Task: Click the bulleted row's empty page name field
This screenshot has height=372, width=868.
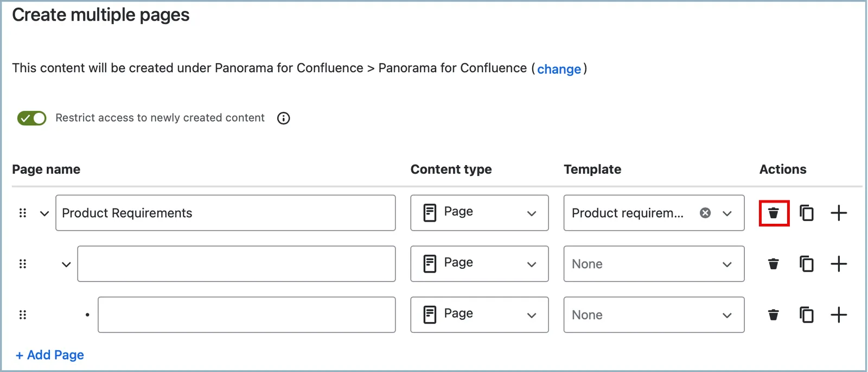Action: click(247, 315)
